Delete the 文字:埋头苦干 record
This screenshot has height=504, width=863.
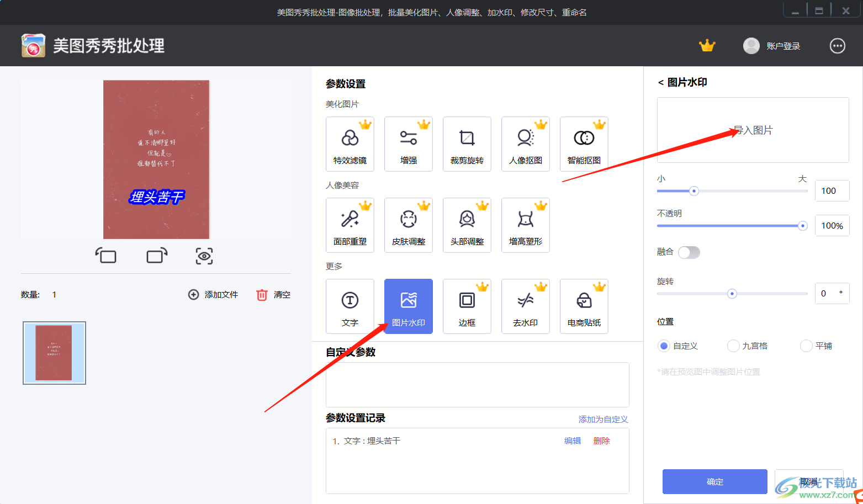(x=602, y=441)
